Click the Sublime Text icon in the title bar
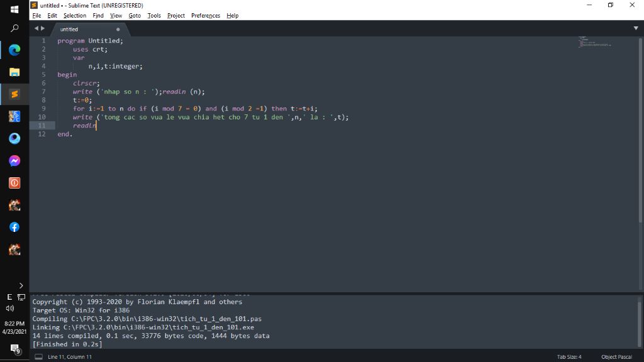This screenshot has height=362, width=644. pos(35,5)
